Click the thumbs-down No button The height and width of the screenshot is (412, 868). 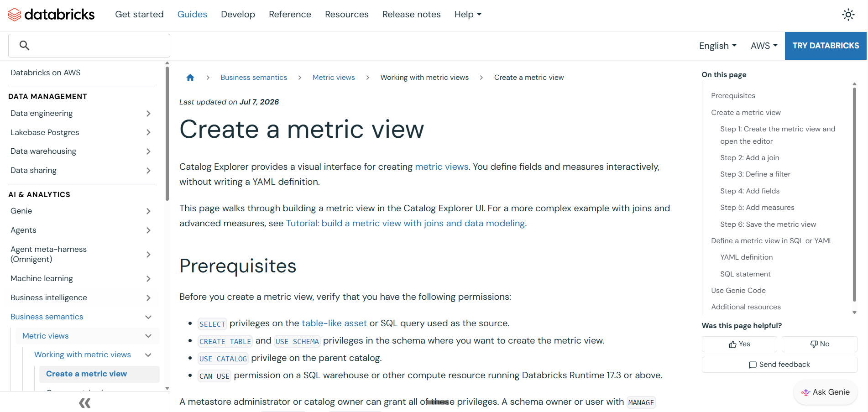(x=820, y=344)
